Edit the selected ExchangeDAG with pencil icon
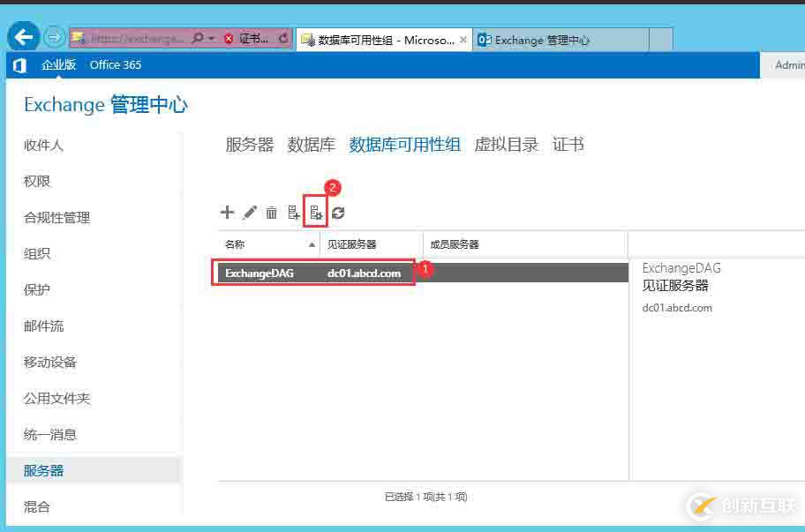 coord(249,212)
